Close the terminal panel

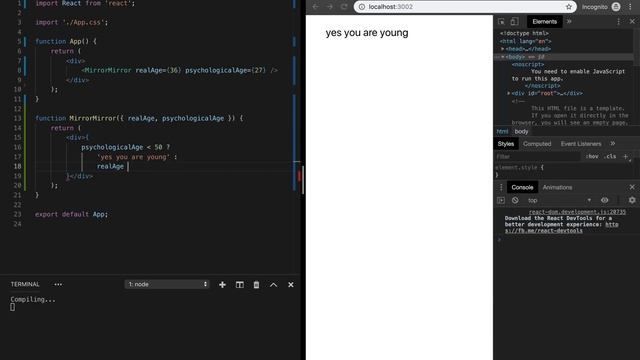[291, 284]
